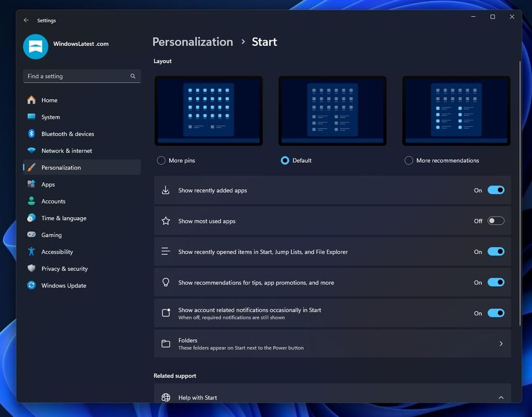Collapse the Help with Start section

500,397
